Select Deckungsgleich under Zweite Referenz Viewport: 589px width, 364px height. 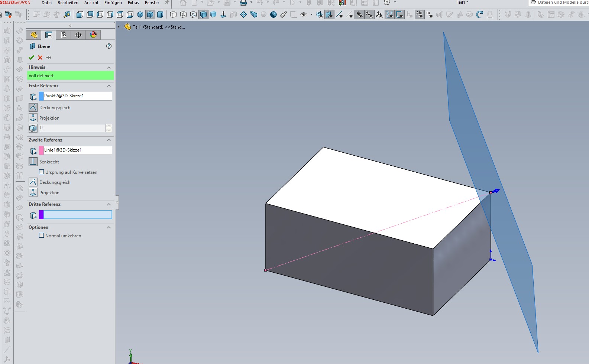33,182
